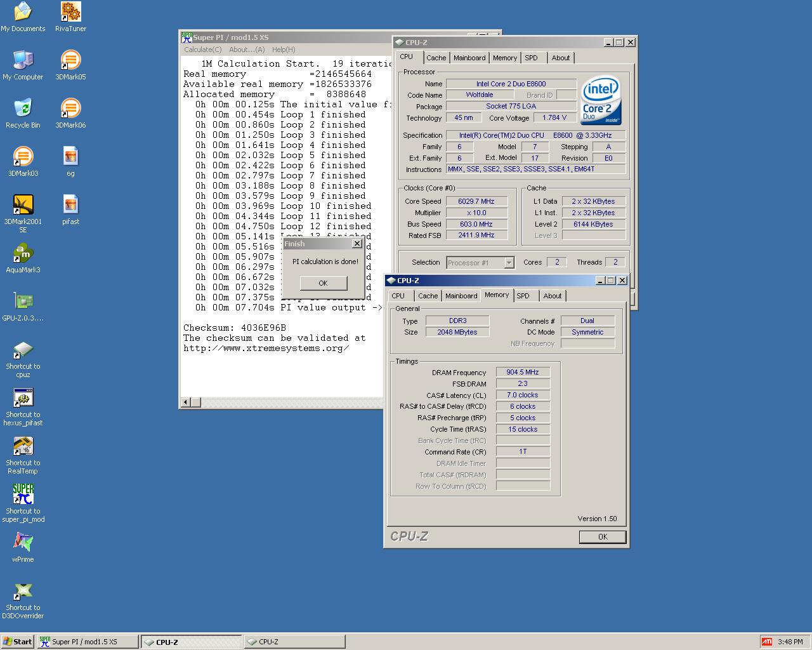
Task: Click the Level 2 6144 KBytes value
Action: pos(593,224)
